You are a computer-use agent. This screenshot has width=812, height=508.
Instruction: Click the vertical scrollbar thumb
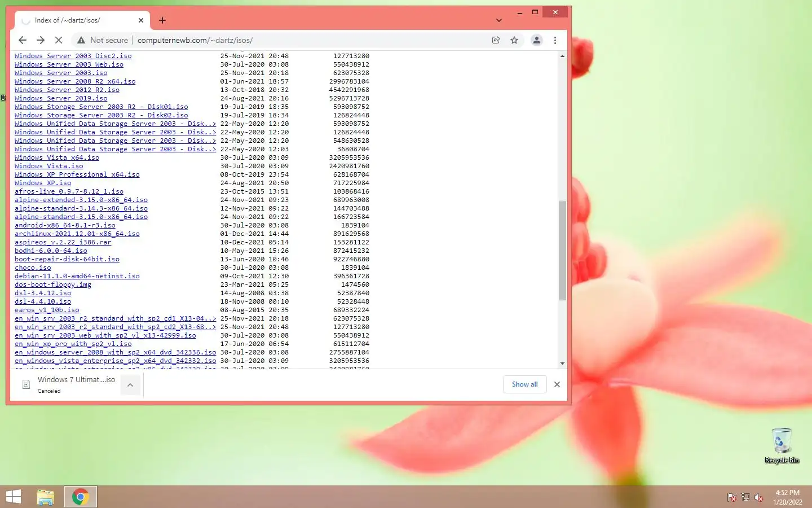click(562, 251)
